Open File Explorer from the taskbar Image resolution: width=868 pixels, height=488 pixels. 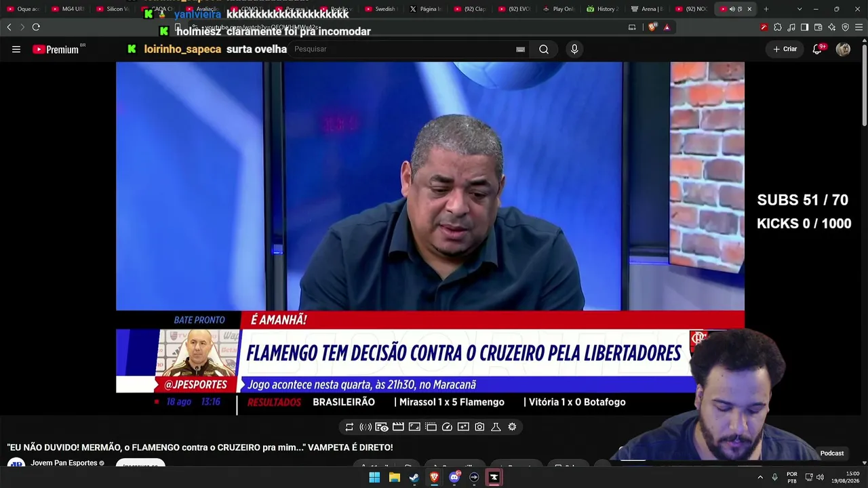pyautogui.click(x=394, y=477)
